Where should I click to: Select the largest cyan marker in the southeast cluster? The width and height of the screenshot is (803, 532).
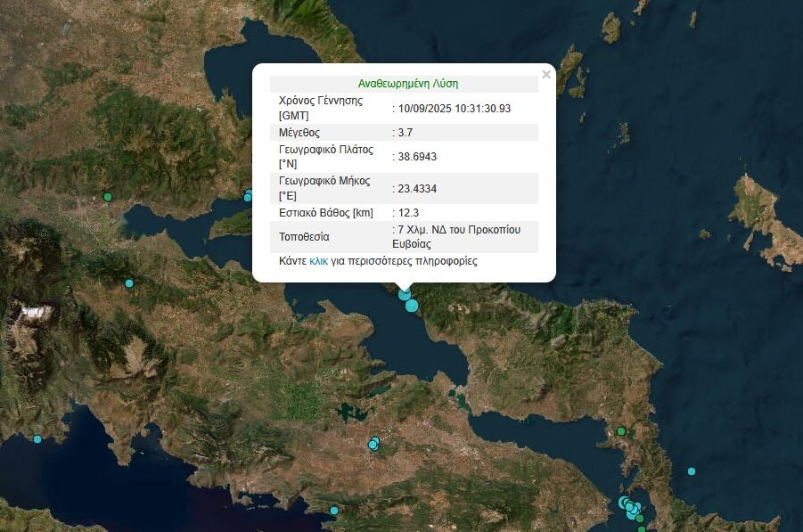click(x=625, y=503)
